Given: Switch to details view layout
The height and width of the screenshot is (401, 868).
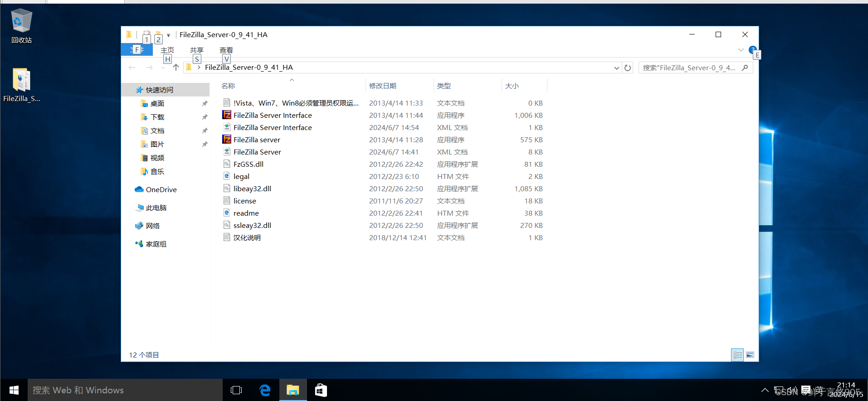Looking at the screenshot, I should coord(737,355).
